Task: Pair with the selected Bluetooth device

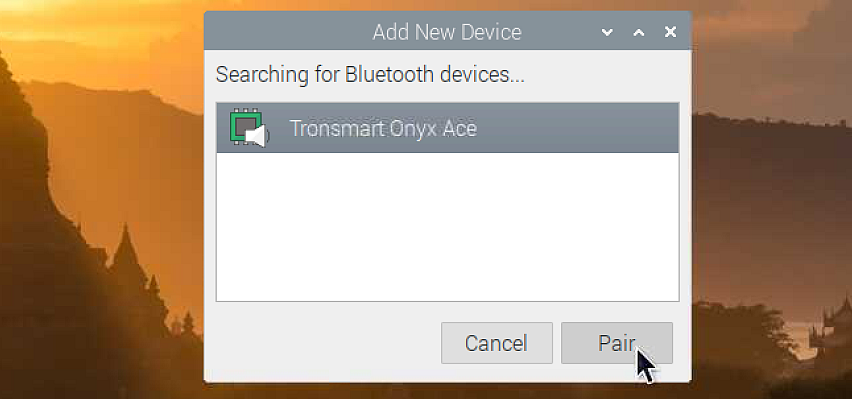Action: tap(617, 343)
